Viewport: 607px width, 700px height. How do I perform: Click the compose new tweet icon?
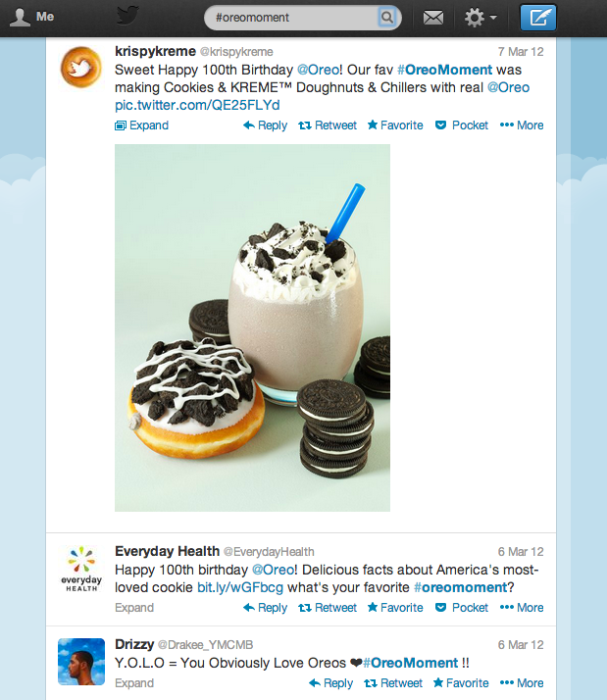click(x=538, y=18)
